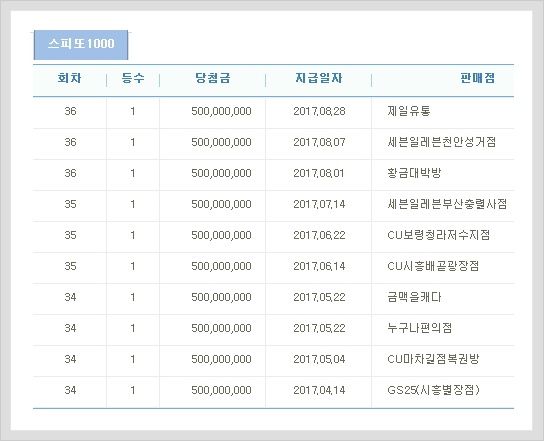Click payment date 2017.07.14
This screenshot has height=441, width=544.
point(319,204)
